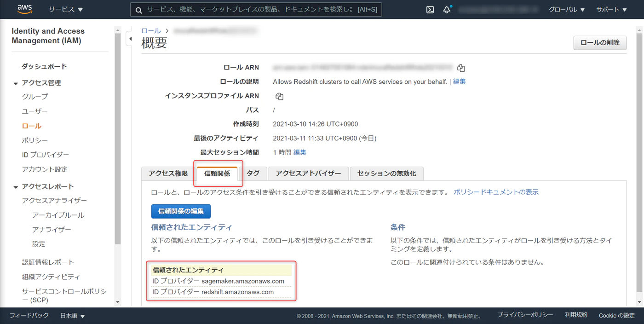Screen dimensions: 644x324
Task: Open 組織アクティビティ in sidebar
Action: click(51, 277)
